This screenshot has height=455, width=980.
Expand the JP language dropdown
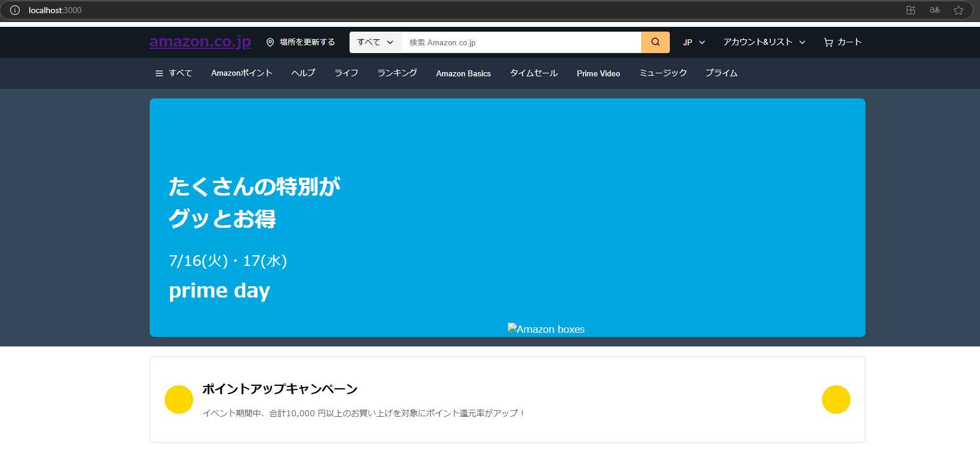(x=694, y=42)
